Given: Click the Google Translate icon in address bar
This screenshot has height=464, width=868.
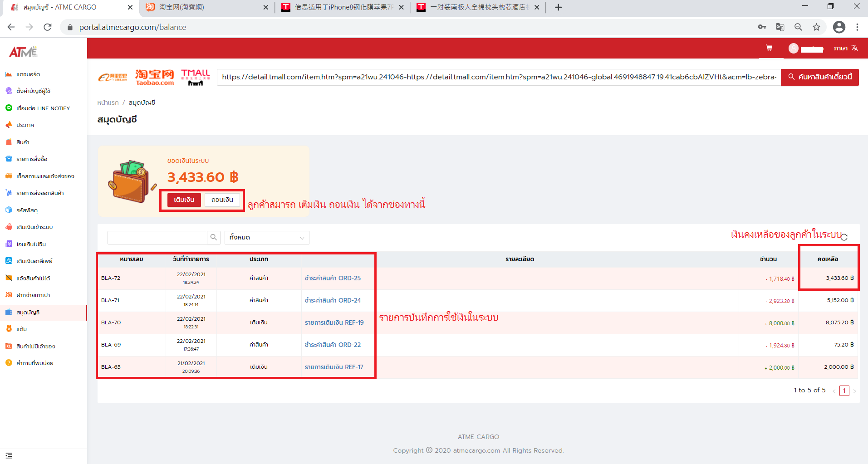Looking at the screenshot, I should point(780,27).
